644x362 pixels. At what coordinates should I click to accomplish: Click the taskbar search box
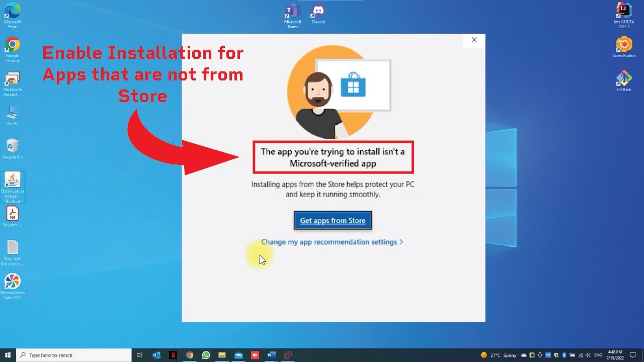click(74, 355)
